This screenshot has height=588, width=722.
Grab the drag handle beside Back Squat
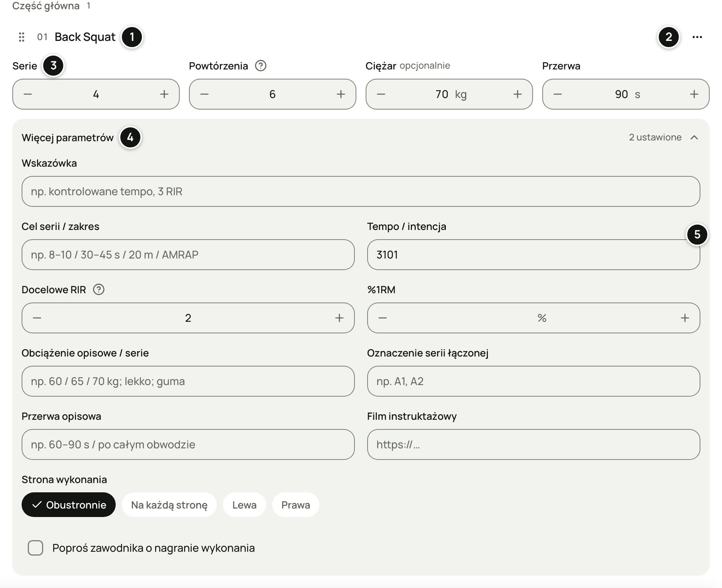point(22,37)
